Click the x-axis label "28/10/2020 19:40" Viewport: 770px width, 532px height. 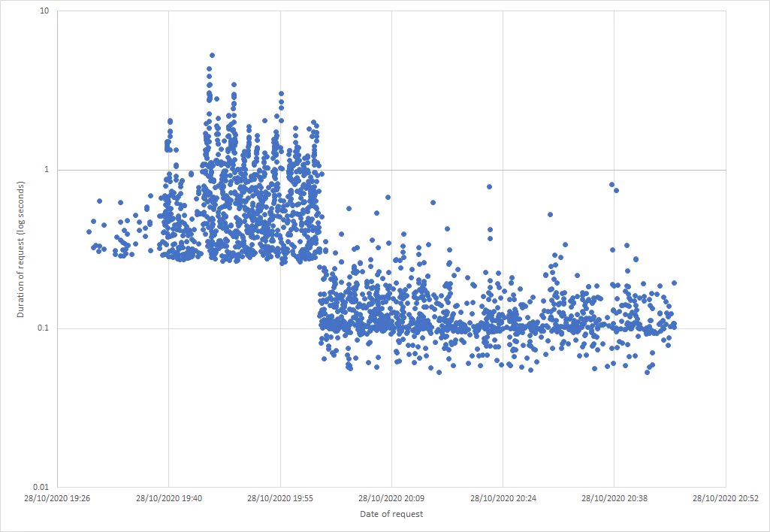coord(169,499)
